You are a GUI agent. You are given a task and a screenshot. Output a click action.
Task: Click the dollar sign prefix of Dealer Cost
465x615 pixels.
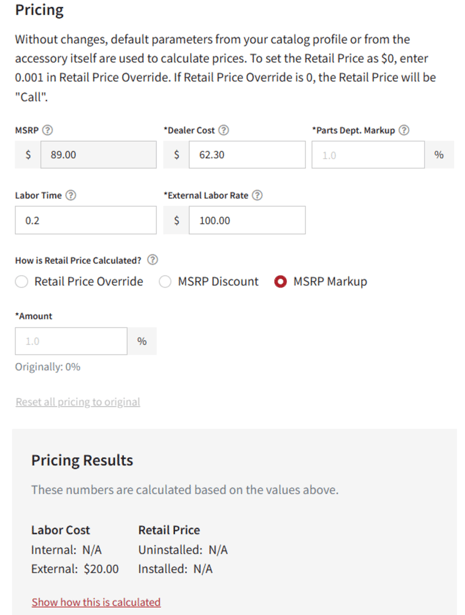pyautogui.click(x=176, y=155)
